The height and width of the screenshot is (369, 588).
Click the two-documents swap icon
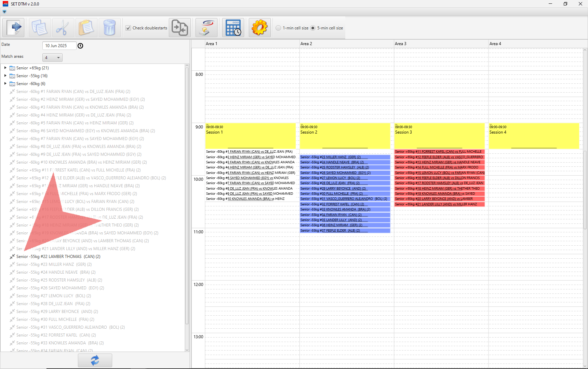pos(180,28)
